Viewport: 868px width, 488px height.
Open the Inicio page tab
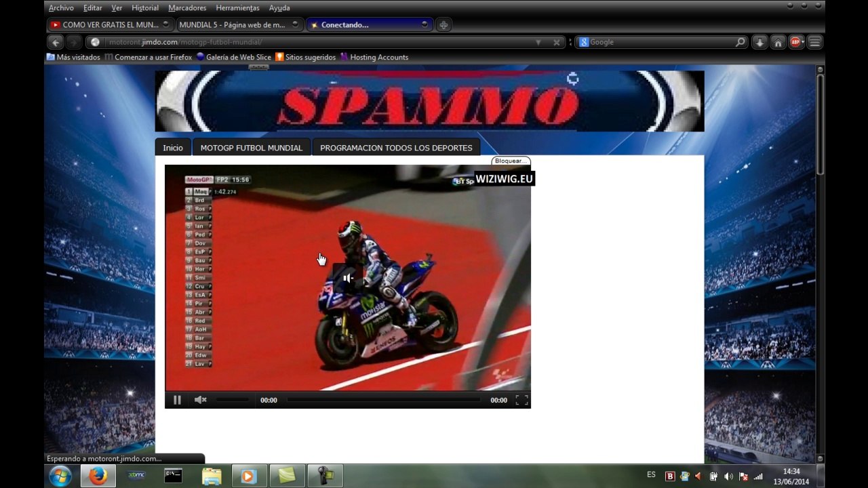(173, 148)
